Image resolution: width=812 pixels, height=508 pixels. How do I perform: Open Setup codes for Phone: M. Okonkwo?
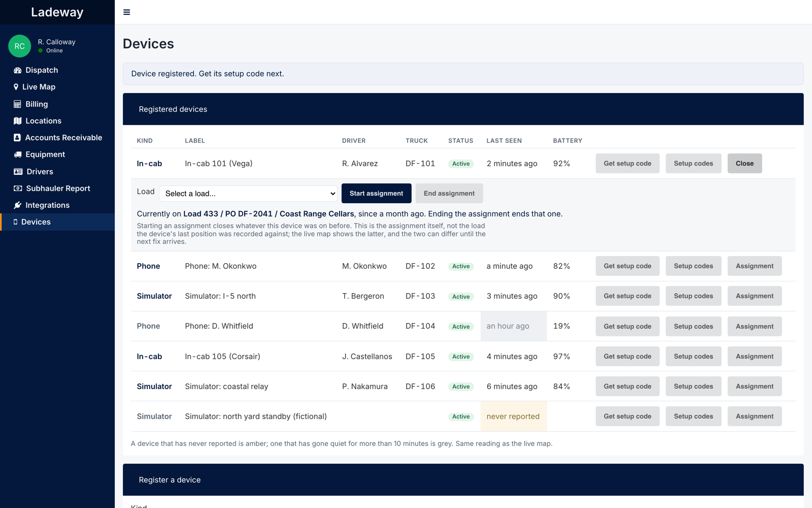[693, 266]
